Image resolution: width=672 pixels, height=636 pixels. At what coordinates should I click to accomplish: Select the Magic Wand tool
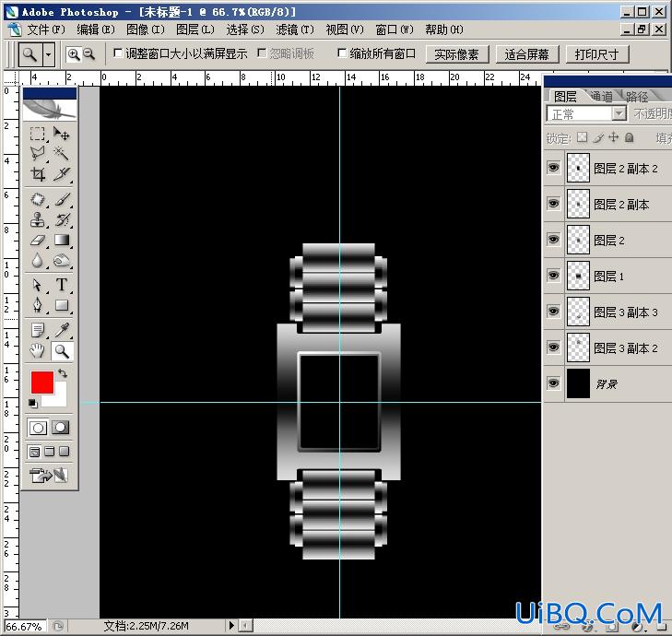pos(62,153)
